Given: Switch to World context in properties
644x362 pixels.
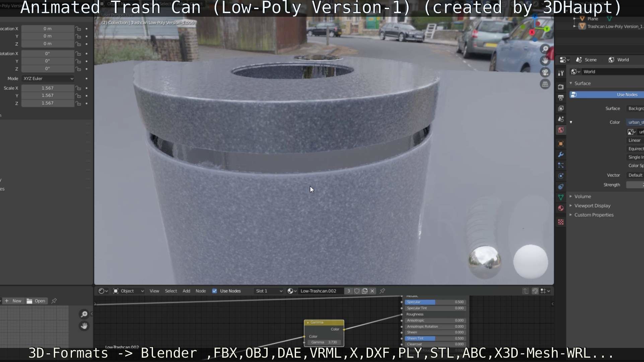Looking at the screenshot, I should [619, 60].
